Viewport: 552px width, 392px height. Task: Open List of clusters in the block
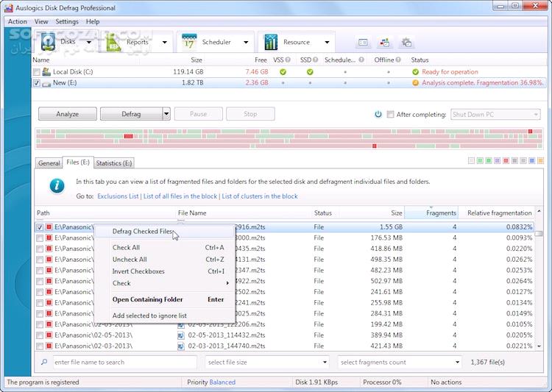pyautogui.click(x=260, y=196)
